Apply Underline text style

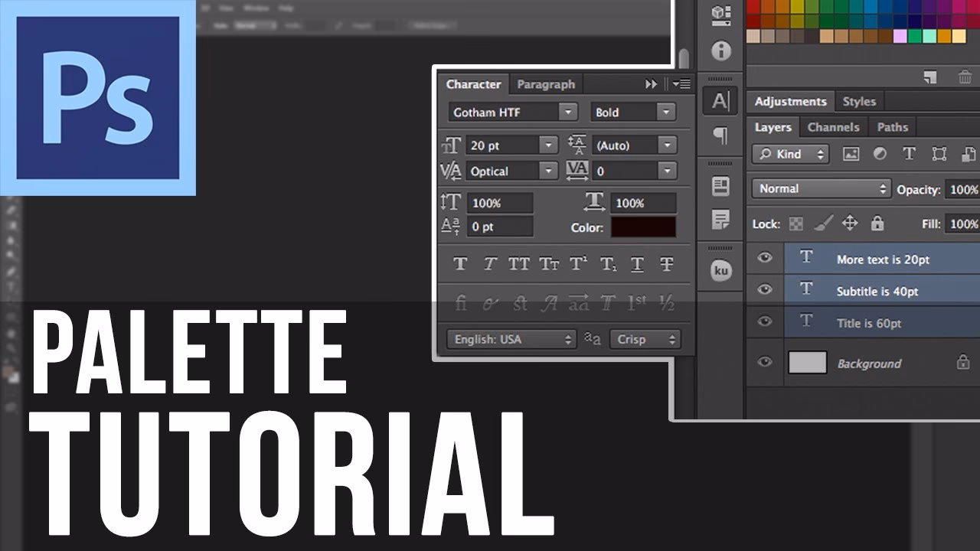point(637,264)
